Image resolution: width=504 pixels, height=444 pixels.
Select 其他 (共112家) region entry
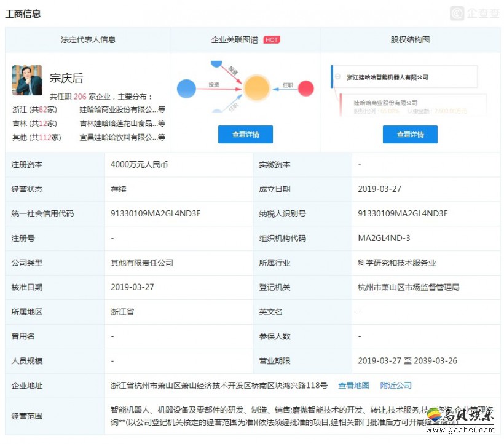[37, 138]
